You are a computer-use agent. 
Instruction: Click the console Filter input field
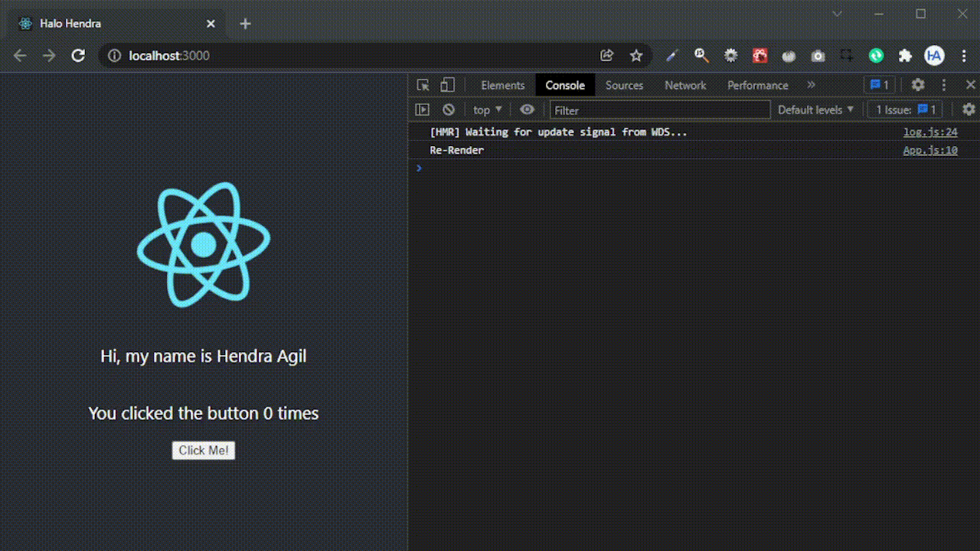point(660,109)
